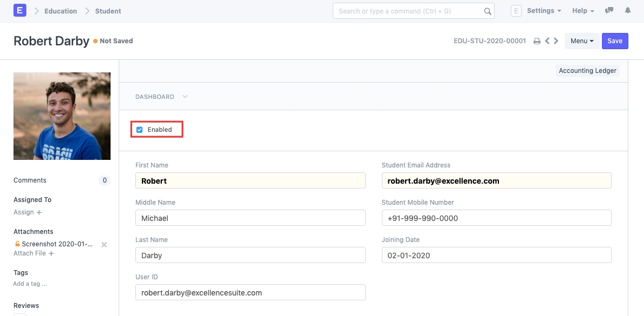This screenshot has height=316, width=644.
Task: Go to previous record arrow
Action: (547, 41)
